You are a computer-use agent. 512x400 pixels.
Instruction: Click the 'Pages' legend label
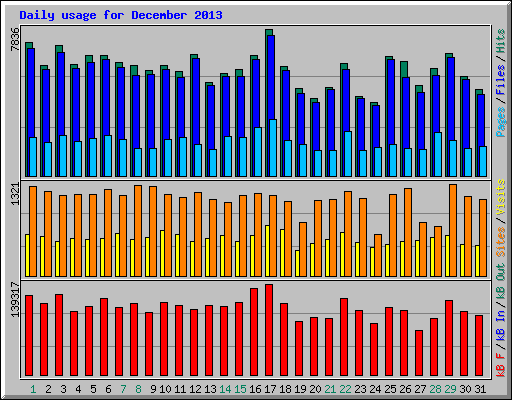[501, 122]
